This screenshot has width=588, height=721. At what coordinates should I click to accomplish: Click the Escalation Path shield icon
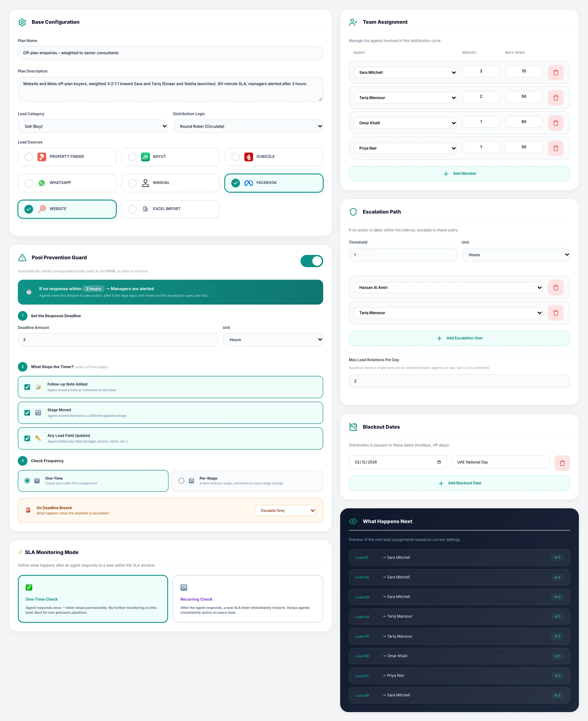click(353, 212)
